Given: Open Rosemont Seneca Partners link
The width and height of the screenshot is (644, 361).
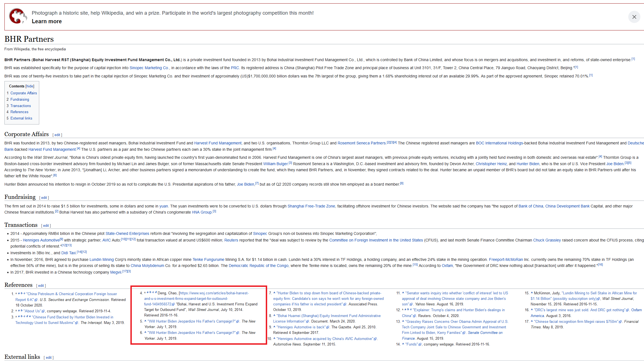Looking at the screenshot, I should 361,143.
